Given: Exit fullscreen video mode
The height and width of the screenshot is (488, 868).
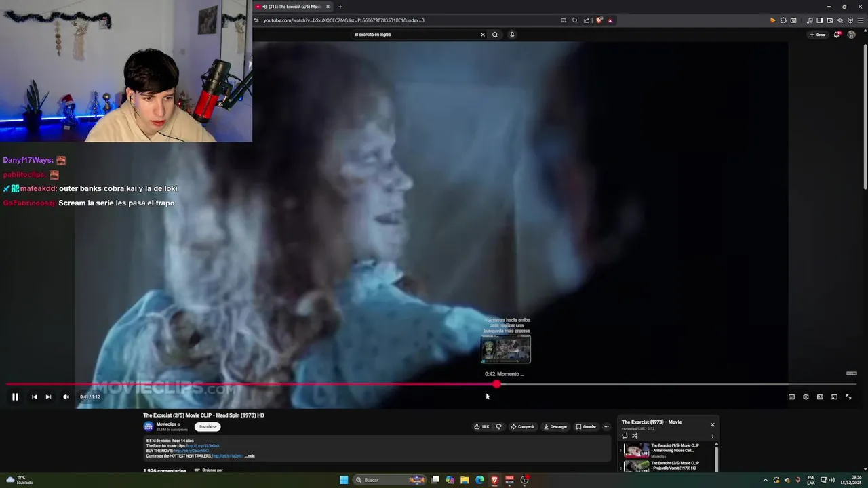Looking at the screenshot, I should pyautogui.click(x=848, y=397).
